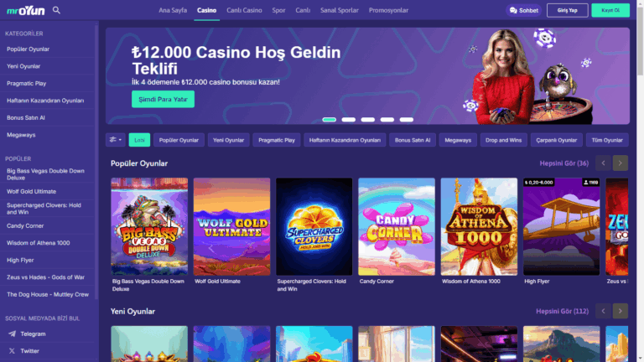Open Hepsini Gör (36) link

point(563,163)
